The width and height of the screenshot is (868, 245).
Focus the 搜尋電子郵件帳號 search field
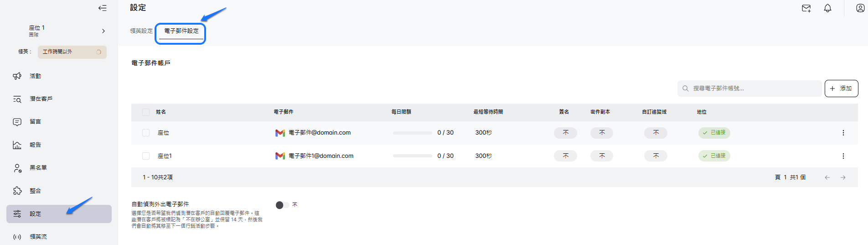752,89
